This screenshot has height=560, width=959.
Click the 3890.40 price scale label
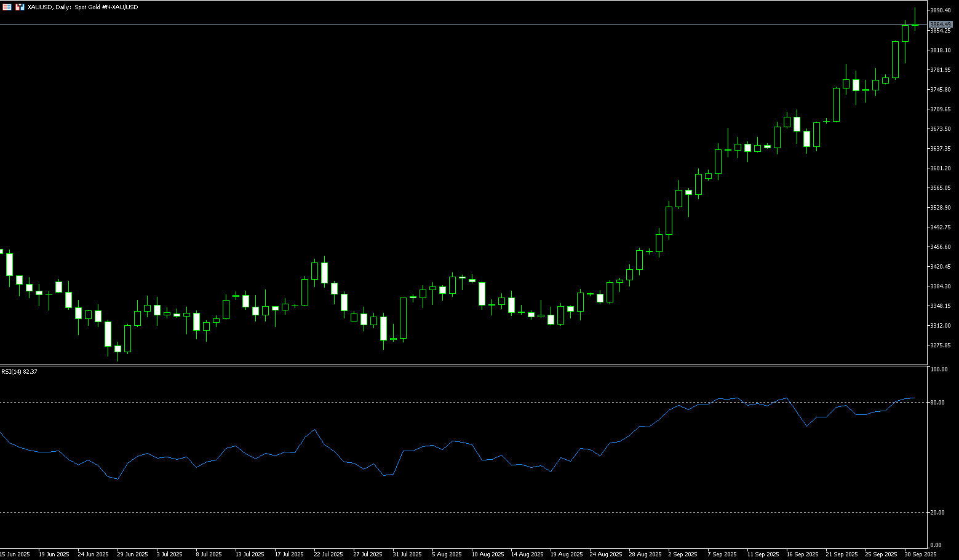tap(941, 10)
